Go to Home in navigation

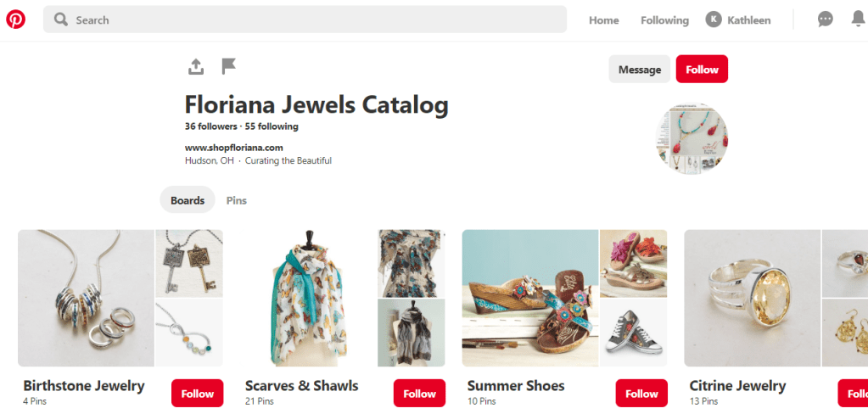point(603,20)
